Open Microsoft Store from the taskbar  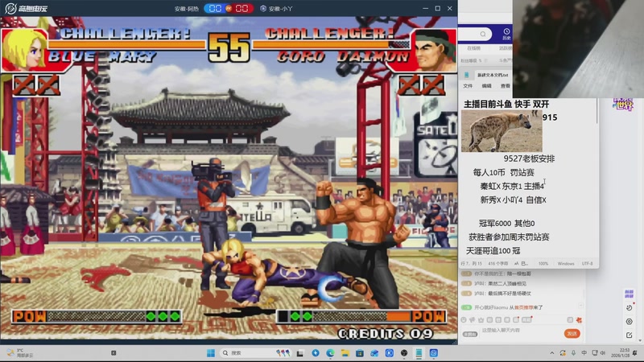coord(359,353)
